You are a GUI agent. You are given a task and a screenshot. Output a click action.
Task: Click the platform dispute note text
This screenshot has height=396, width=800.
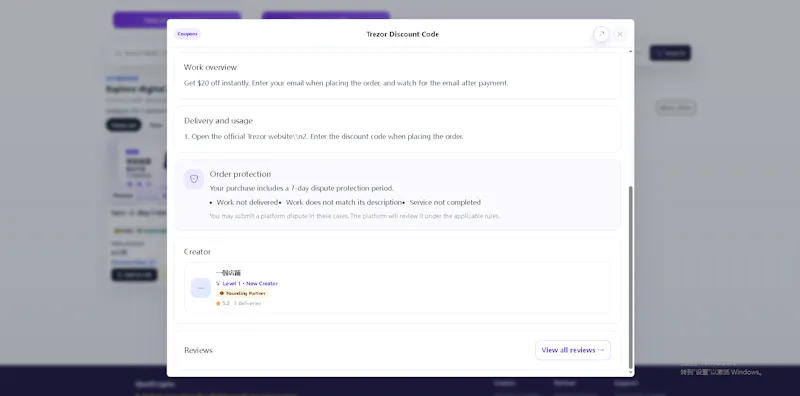(355, 216)
